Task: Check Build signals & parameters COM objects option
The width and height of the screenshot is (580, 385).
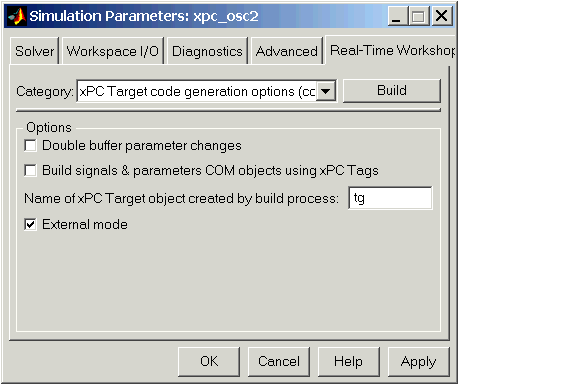Action: (x=30, y=170)
